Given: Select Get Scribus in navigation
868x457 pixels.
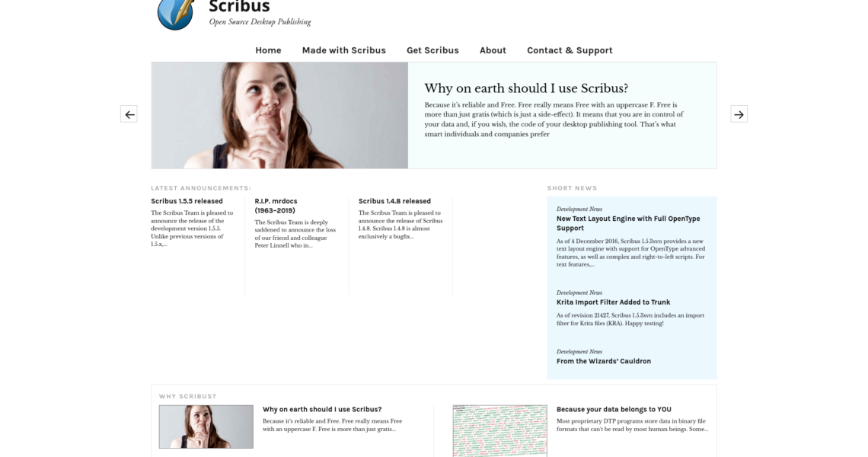Looking at the screenshot, I should [432, 50].
